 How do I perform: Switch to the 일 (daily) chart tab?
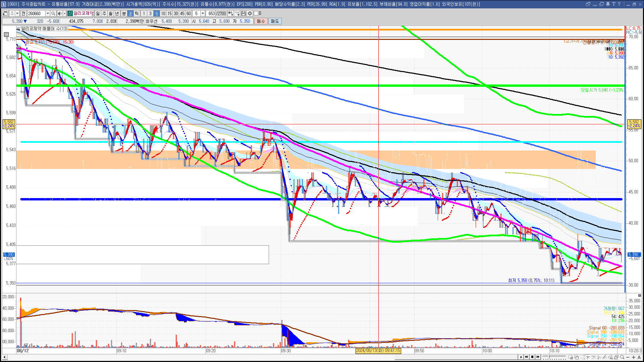98,13
